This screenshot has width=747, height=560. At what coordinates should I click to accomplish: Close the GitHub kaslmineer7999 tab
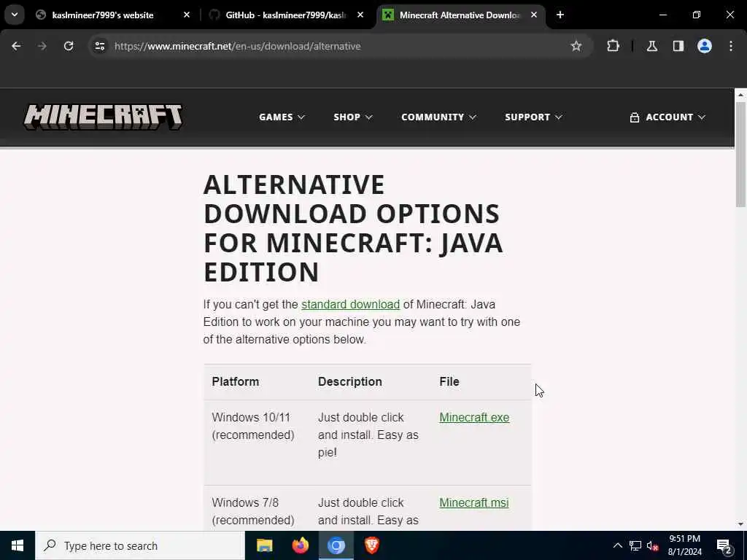[x=360, y=15]
